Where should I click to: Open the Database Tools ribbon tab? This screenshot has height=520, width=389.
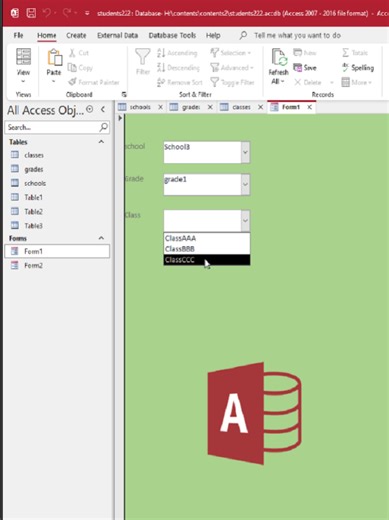tap(172, 35)
